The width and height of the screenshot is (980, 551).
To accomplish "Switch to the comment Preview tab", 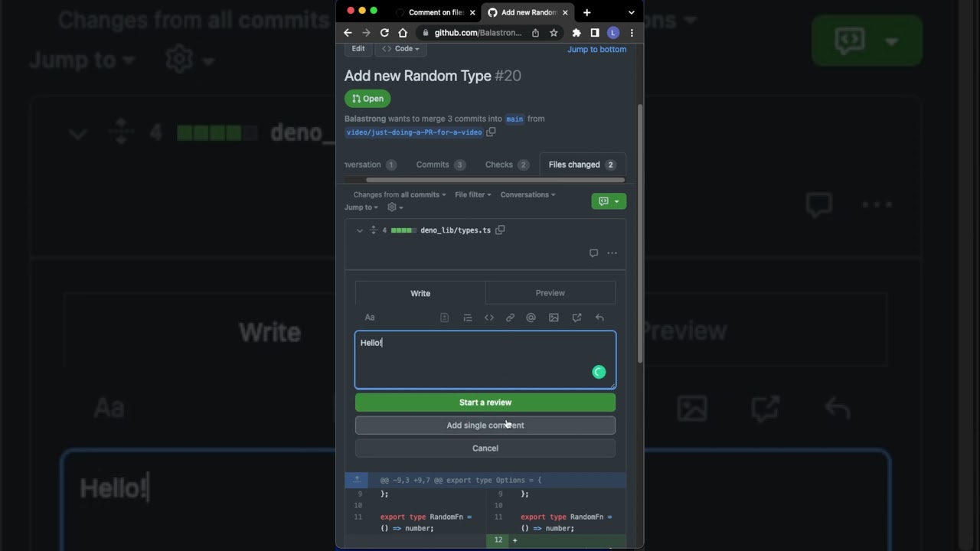I will click(550, 293).
